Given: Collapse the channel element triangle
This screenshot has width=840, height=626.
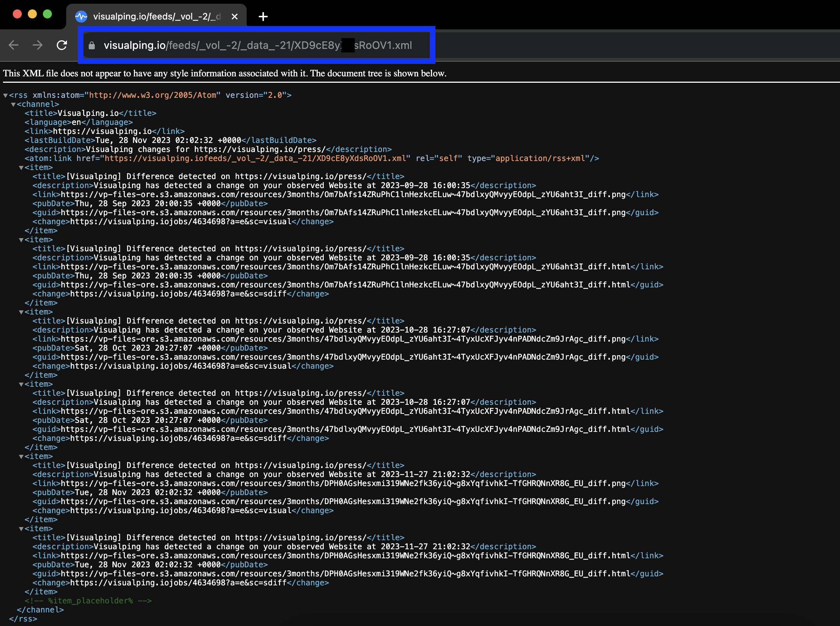Looking at the screenshot, I should click(x=13, y=105).
